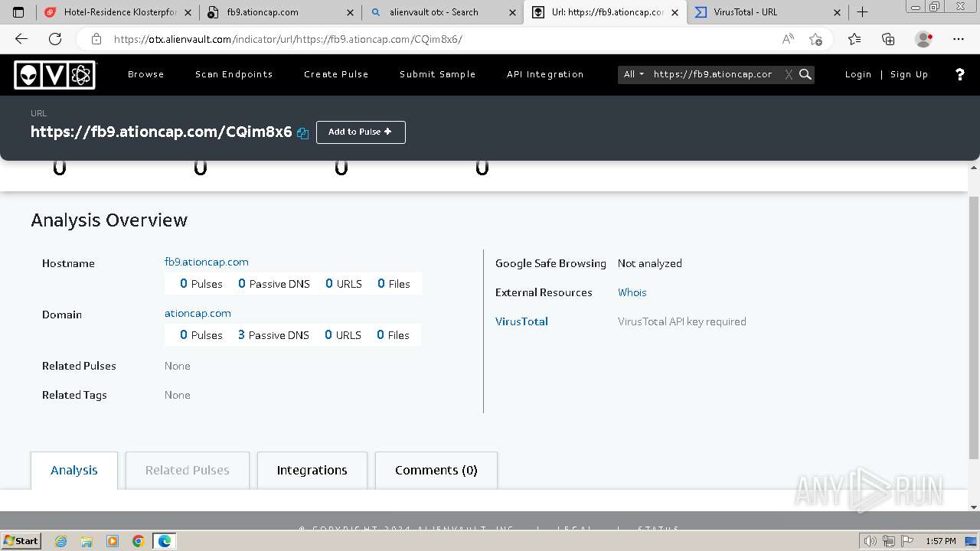The width and height of the screenshot is (980, 551).
Task: Open Edge from the taskbar
Action: (x=165, y=541)
